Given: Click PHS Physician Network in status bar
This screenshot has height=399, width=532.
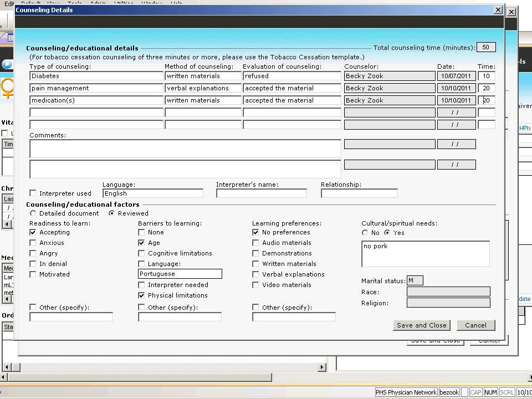Looking at the screenshot, I should tap(406, 392).
